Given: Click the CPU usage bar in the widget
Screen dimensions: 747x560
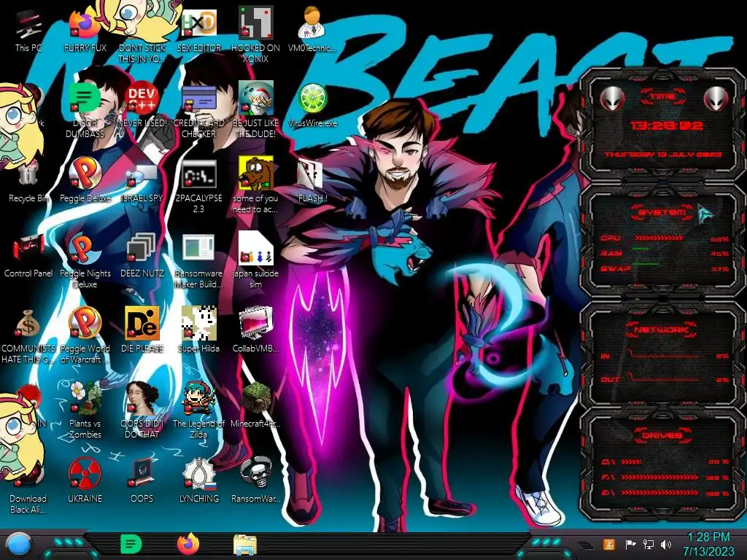Looking at the screenshot, I should click(x=659, y=238).
